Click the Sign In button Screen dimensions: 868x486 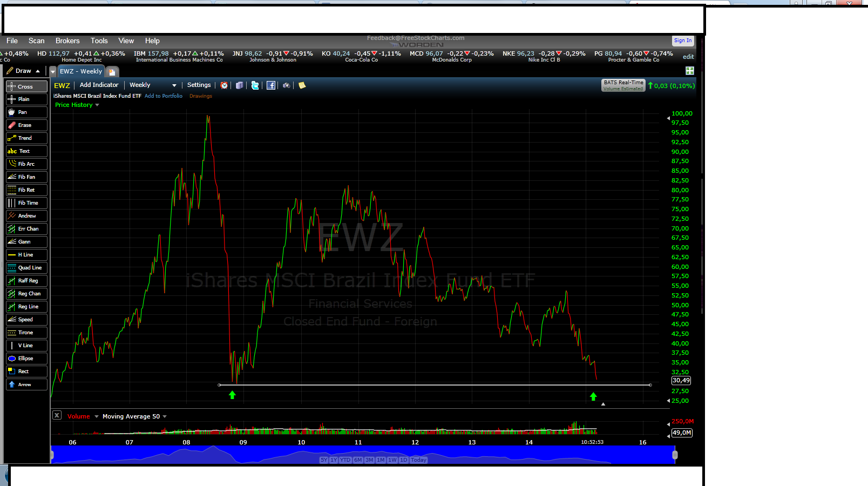click(x=683, y=40)
